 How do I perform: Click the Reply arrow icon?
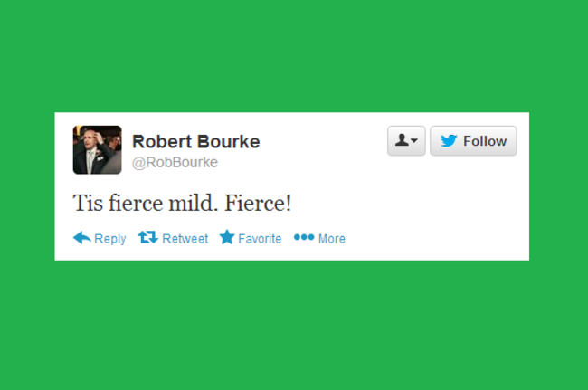(81, 237)
